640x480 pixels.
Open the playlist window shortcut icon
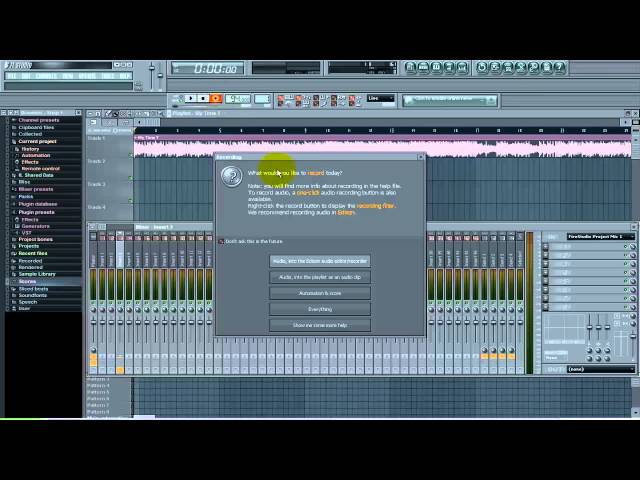[411, 67]
